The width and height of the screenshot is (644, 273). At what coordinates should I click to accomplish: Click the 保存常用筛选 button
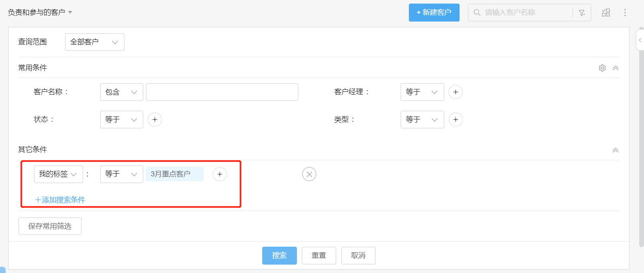click(x=50, y=226)
